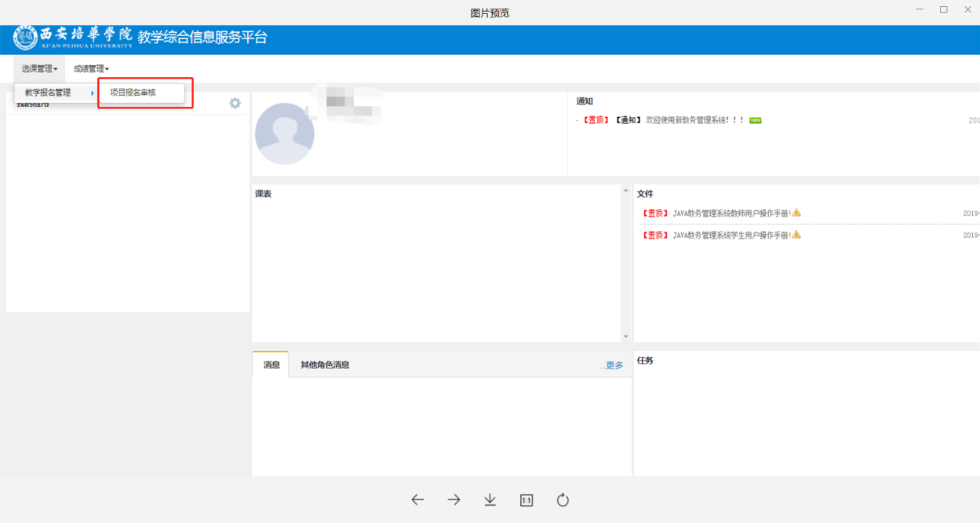Switch to the 其他角色消息 tab

pyautogui.click(x=325, y=365)
